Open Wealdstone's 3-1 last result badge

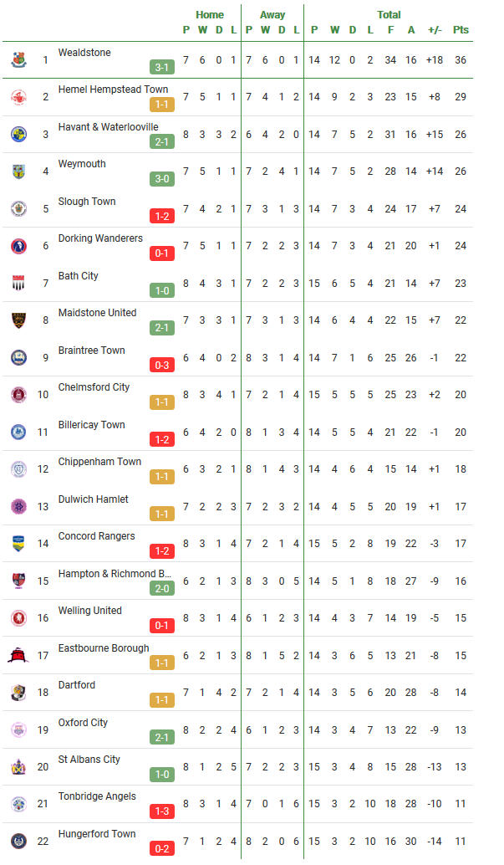[x=162, y=67]
